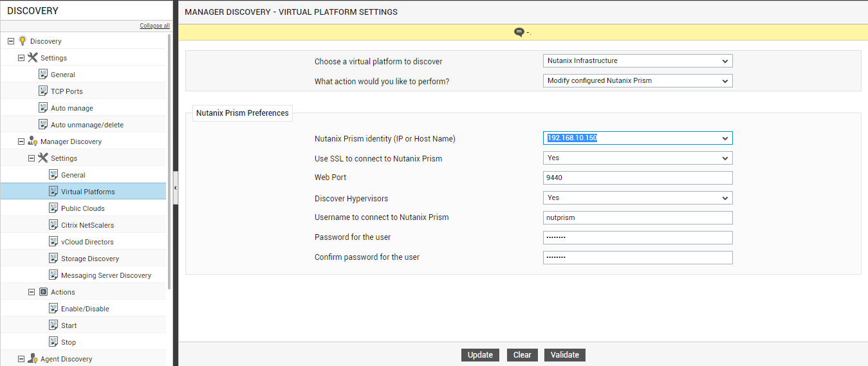Open the action to perform dropdown
This screenshot has width=868, height=366.
638,81
